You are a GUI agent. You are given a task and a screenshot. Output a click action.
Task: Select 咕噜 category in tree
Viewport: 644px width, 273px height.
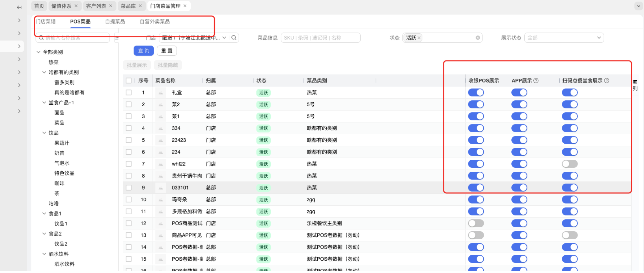[x=53, y=204]
